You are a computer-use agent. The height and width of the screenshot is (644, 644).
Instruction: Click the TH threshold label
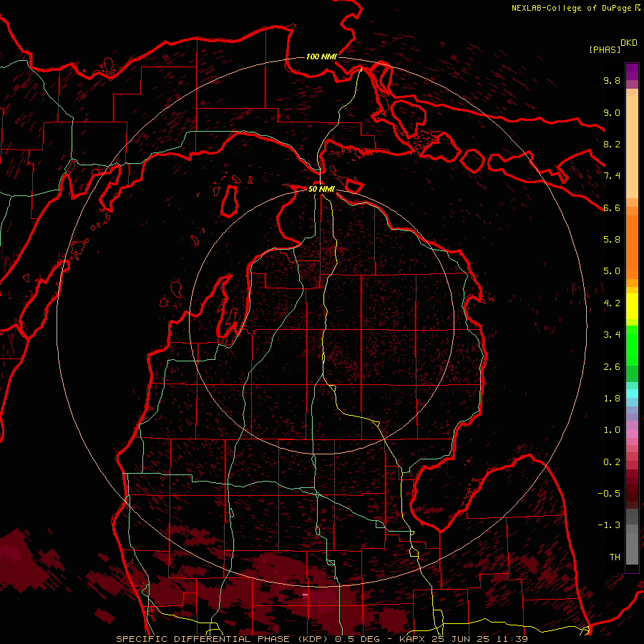coord(615,557)
